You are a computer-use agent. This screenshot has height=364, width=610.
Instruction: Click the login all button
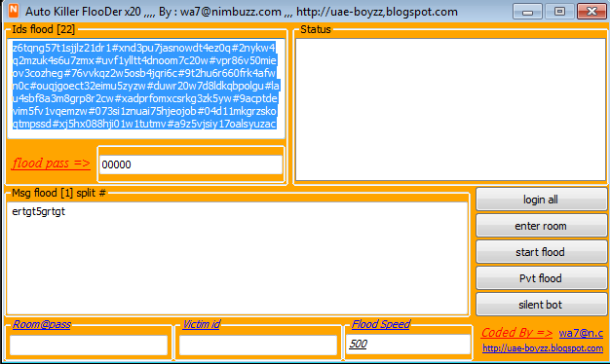pos(541,200)
